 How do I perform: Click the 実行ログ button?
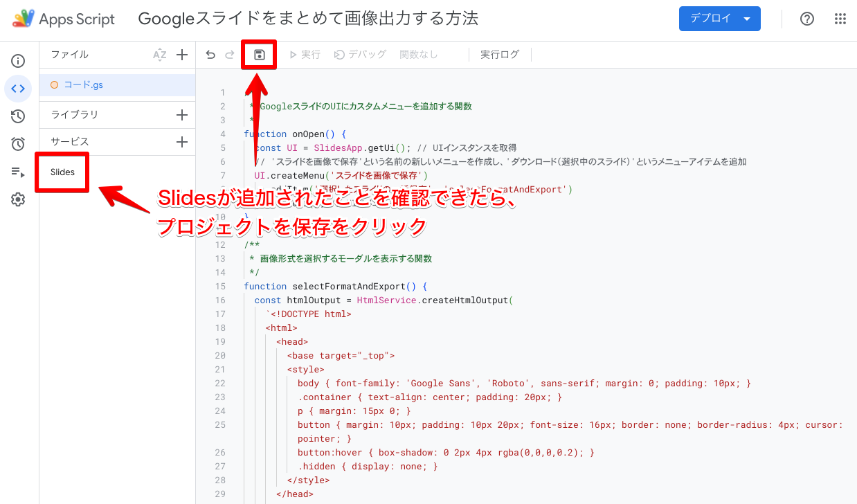(500, 55)
